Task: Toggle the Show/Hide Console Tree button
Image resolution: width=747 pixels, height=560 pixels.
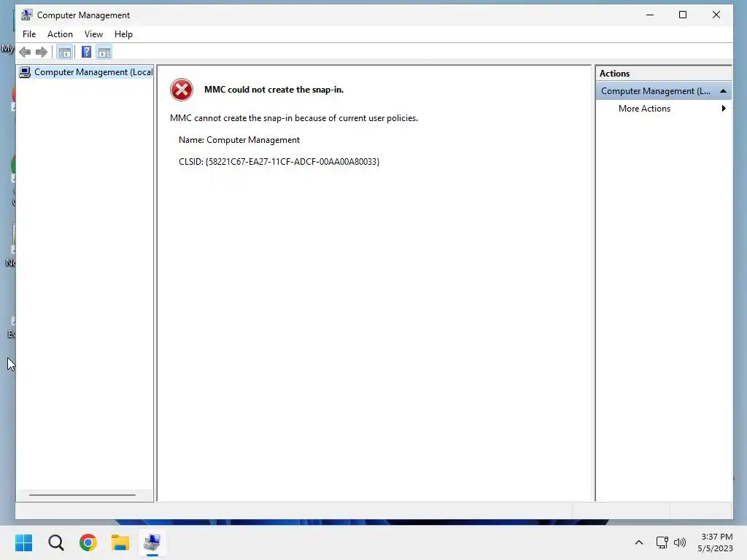Action: [65, 52]
